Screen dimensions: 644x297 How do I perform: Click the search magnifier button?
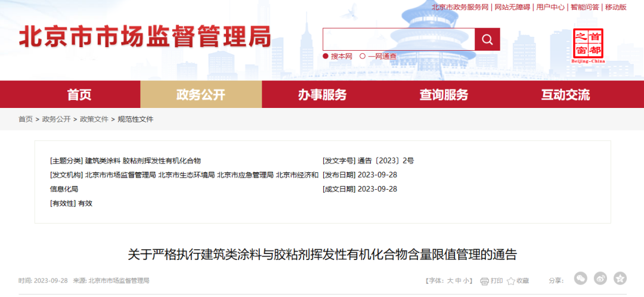click(x=487, y=39)
